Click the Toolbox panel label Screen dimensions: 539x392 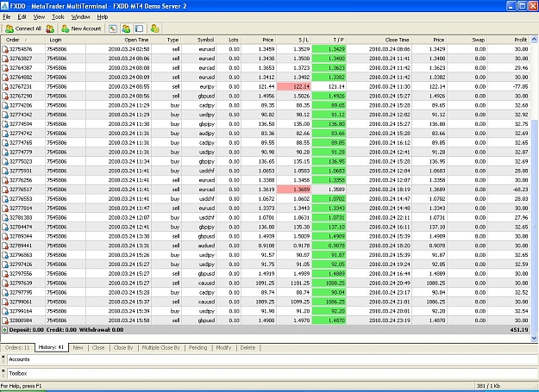(18, 373)
